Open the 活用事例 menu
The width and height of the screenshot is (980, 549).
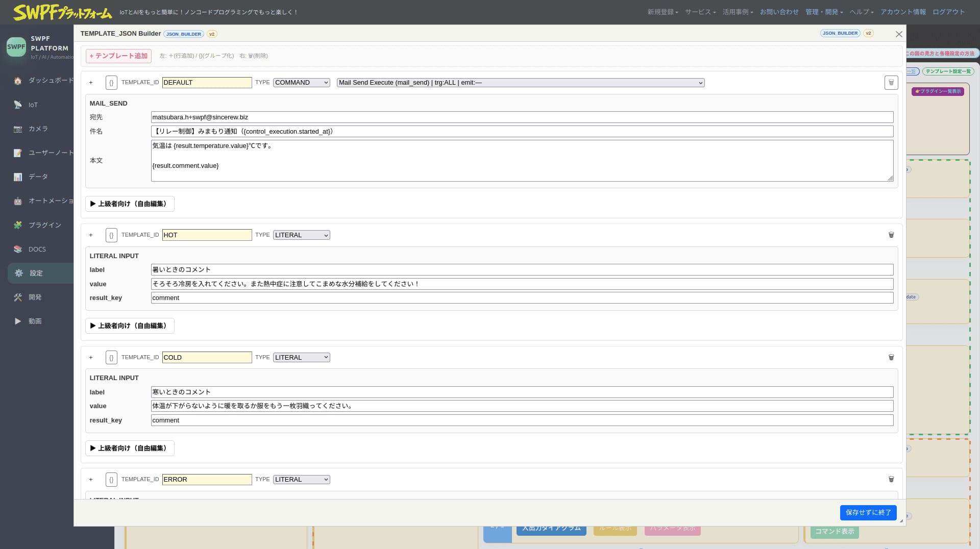738,12
